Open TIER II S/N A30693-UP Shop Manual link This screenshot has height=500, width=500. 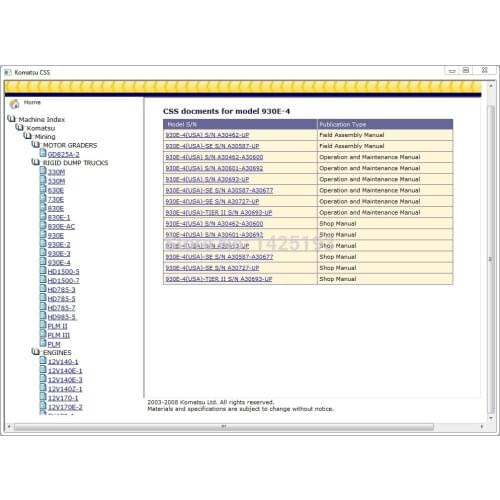(219, 279)
